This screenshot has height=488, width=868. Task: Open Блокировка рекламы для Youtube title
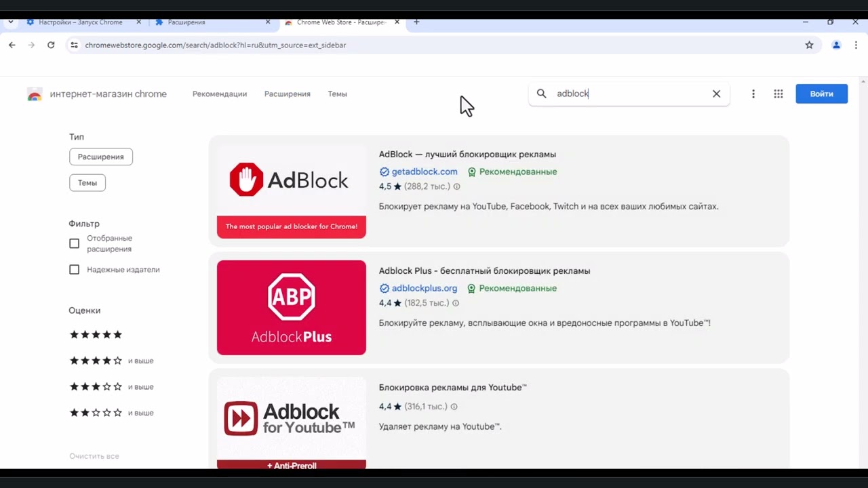tap(453, 388)
